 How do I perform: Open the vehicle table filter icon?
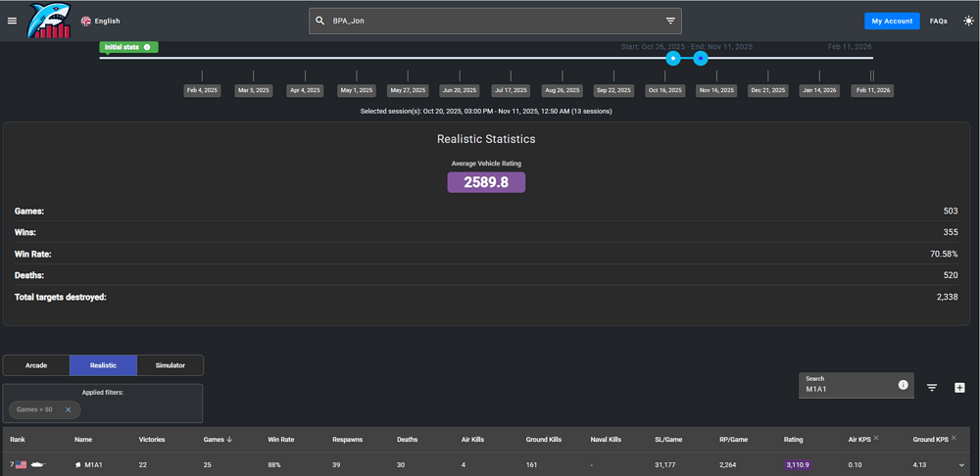pyautogui.click(x=932, y=388)
